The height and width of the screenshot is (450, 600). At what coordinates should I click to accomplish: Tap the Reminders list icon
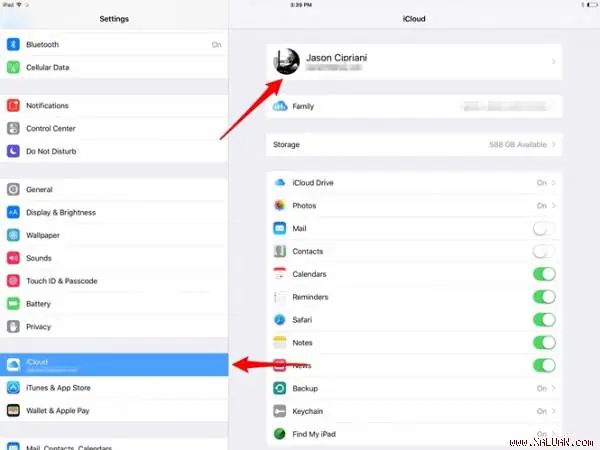[x=280, y=297]
